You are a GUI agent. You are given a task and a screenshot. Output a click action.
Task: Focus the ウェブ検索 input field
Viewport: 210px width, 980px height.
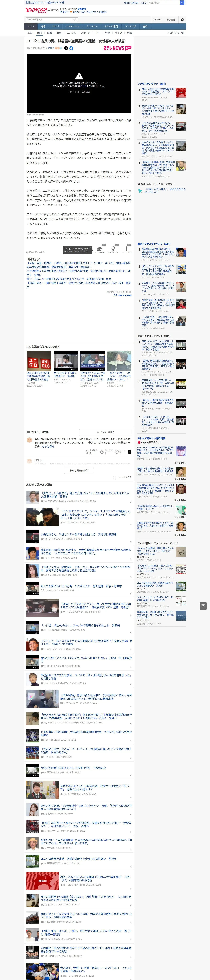pyautogui.click(x=164, y=3)
